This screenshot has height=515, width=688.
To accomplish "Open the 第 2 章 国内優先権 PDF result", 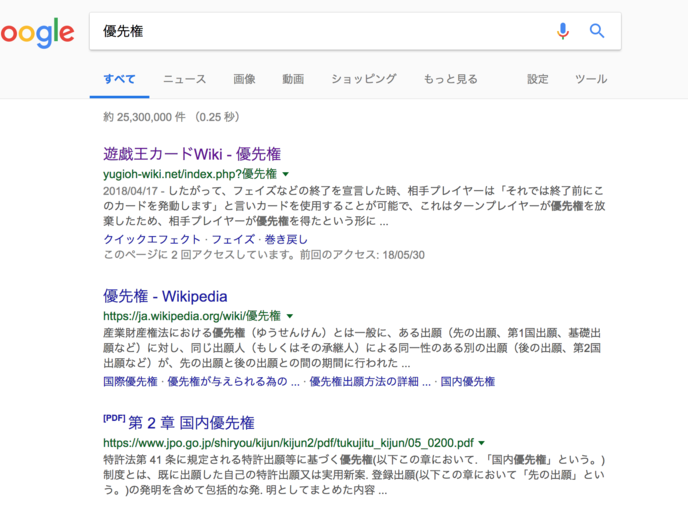I will click(191, 421).
